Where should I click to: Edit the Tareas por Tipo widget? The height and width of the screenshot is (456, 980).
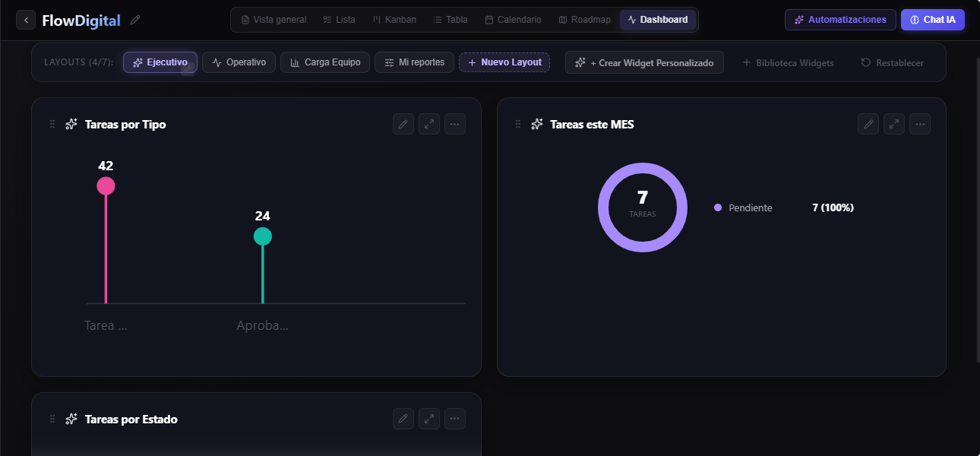click(403, 124)
